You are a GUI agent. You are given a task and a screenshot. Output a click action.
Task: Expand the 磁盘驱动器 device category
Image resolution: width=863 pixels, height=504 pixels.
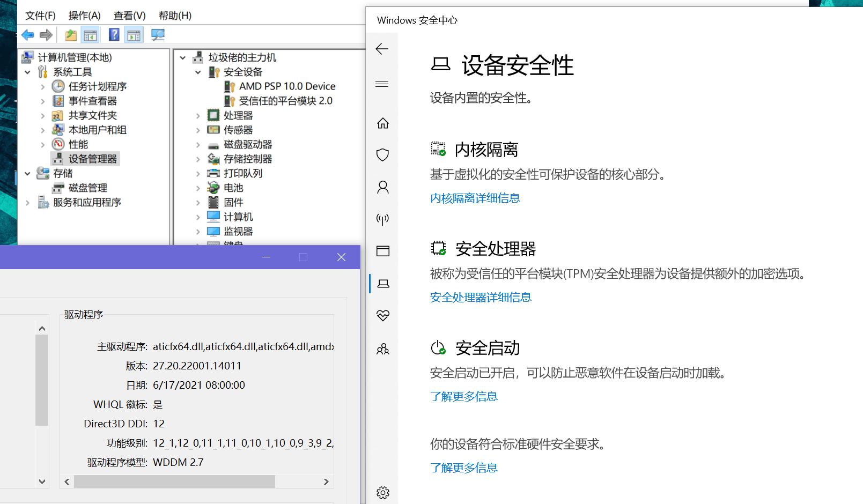click(198, 144)
